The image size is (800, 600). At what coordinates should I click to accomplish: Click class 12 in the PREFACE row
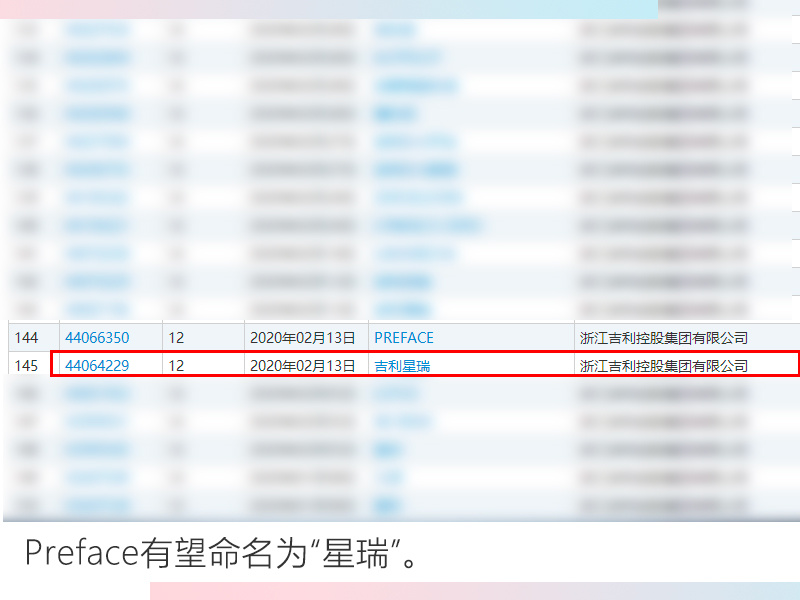point(176,338)
